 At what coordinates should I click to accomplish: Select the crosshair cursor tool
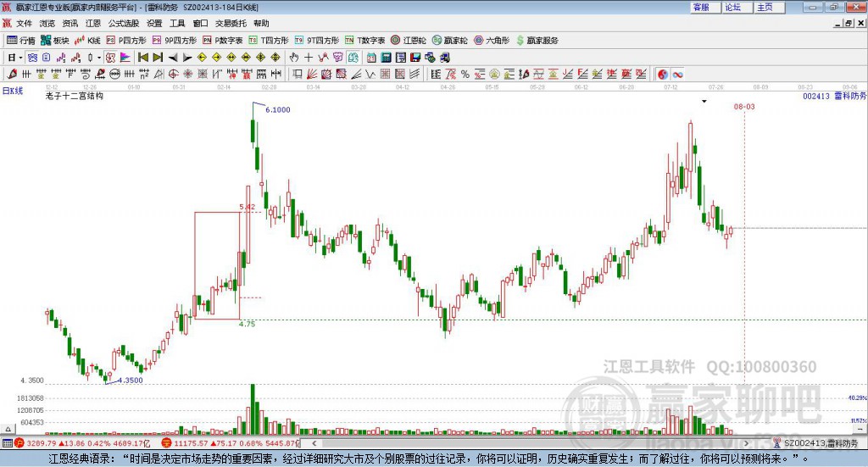(309, 58)
